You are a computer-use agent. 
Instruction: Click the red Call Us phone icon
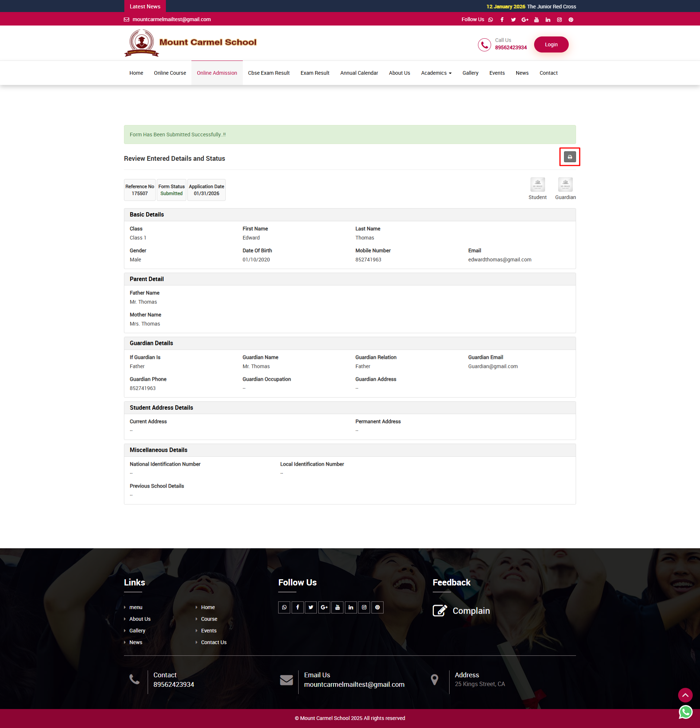(484, 44)
